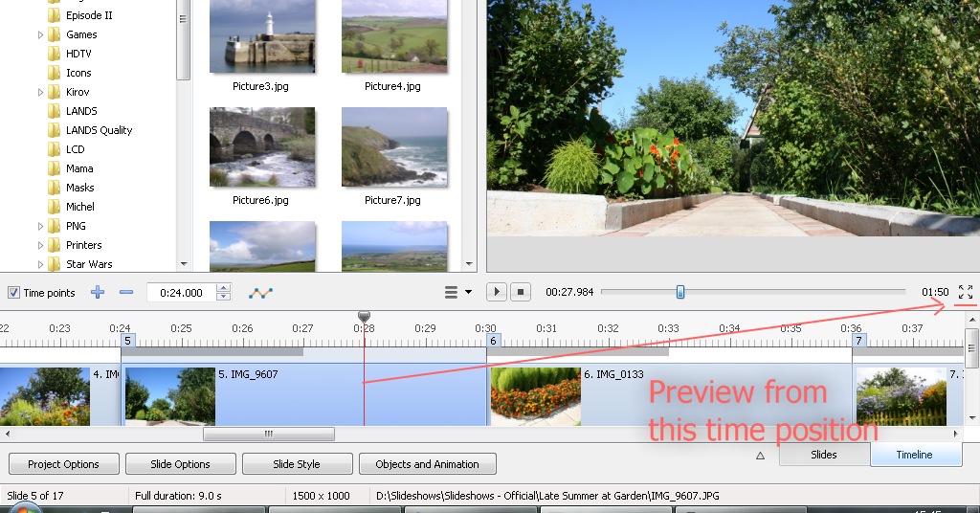Screen dimensions: 980x513
Task: Click the preview playback position slider handle
Action: [x=680, y=292]
